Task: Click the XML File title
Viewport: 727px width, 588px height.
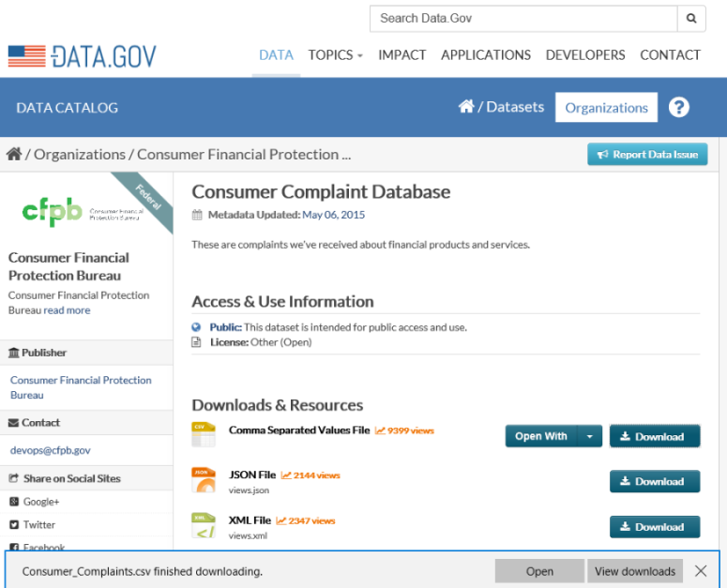Action: coord(250,520)
